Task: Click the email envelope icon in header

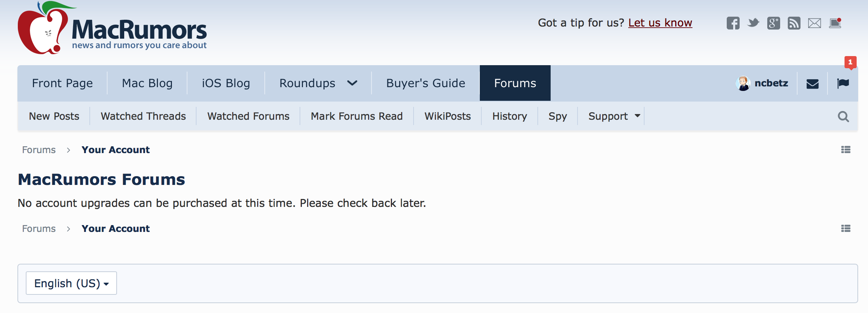Action: click(x=814, y=23)
